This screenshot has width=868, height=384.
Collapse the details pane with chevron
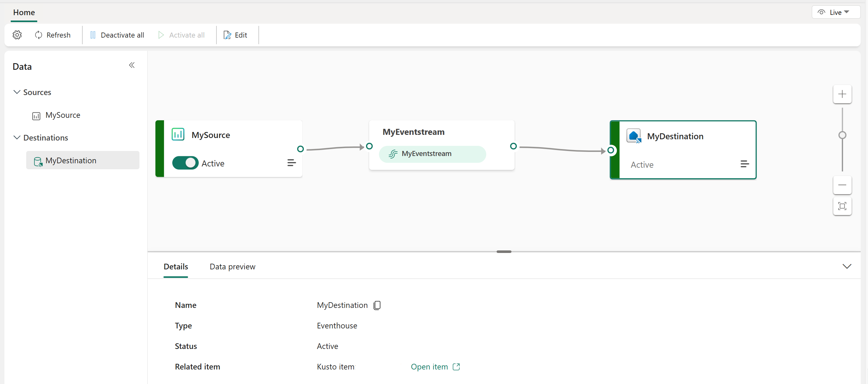click(847, 266)
